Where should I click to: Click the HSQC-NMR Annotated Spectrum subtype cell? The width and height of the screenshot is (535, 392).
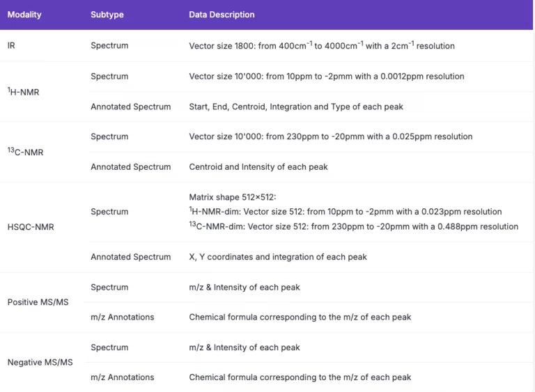[130, 257]
